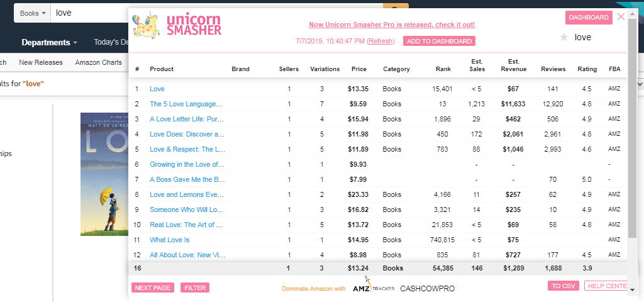This screenshot has height=302, width=644.
Task: Open 'A Love Letter Life: Pur…' product
Action: pyautogui.click(x=187, y=119)
